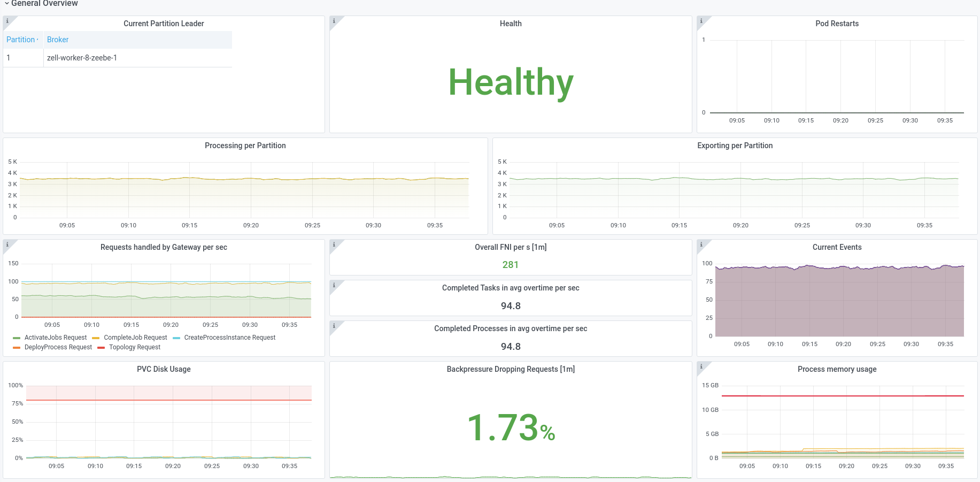
Task: Open Processing per Partition title menu
Action: point(245,146)
